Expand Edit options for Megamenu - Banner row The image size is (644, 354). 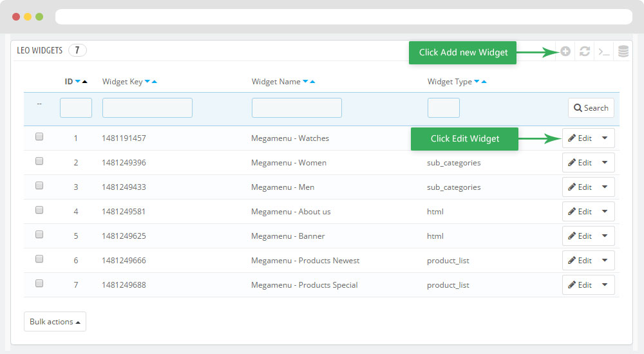click(604, 236)
